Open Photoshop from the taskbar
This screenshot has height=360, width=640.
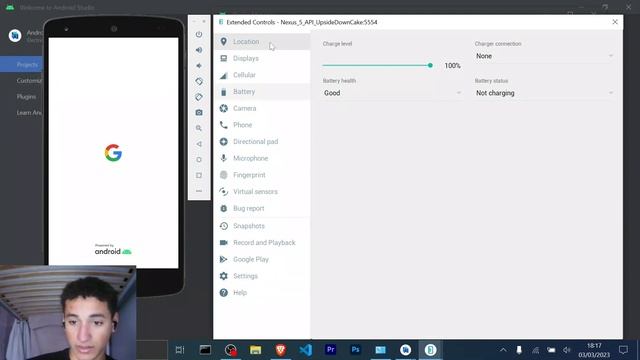(356, 350)
